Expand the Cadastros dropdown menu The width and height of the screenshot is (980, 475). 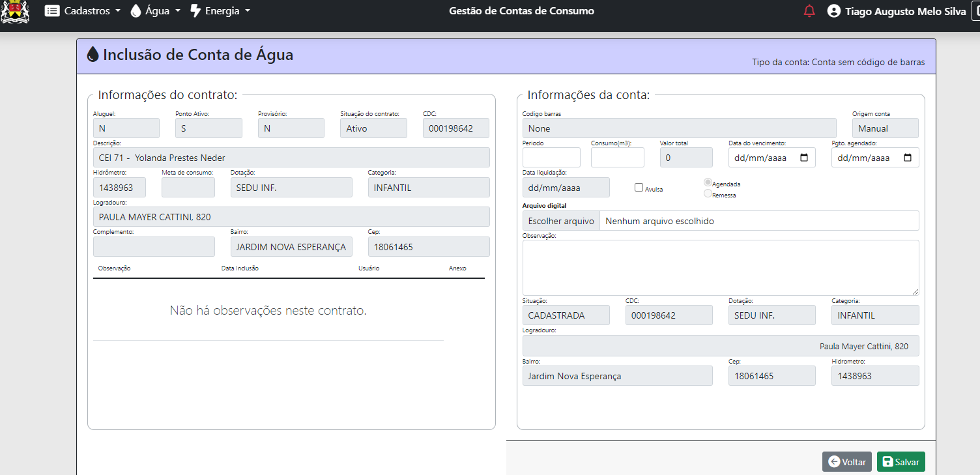click(83, 11)
